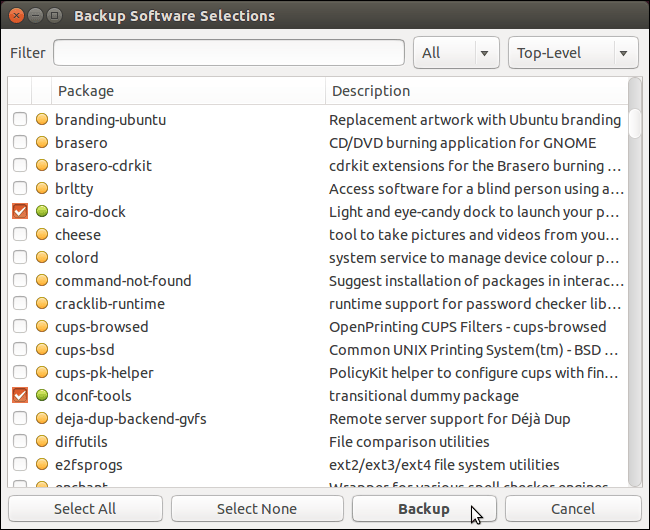Click the status dot for branding-ubuntu
The height and width of the screenshot is (530, 650).
pyautogui.click(x=42, y=120)
